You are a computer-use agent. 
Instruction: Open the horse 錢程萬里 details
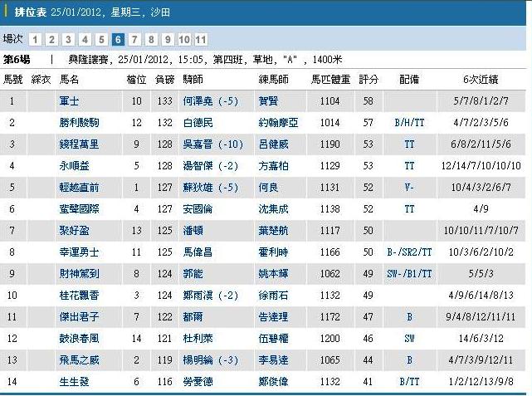(x=79, y=144)
